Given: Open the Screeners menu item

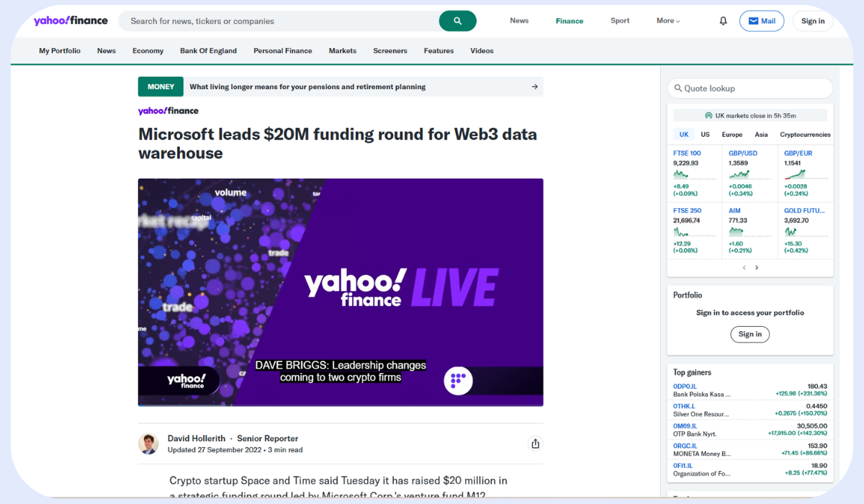Looking at the screenshot, I should click(x=390, y=51).
